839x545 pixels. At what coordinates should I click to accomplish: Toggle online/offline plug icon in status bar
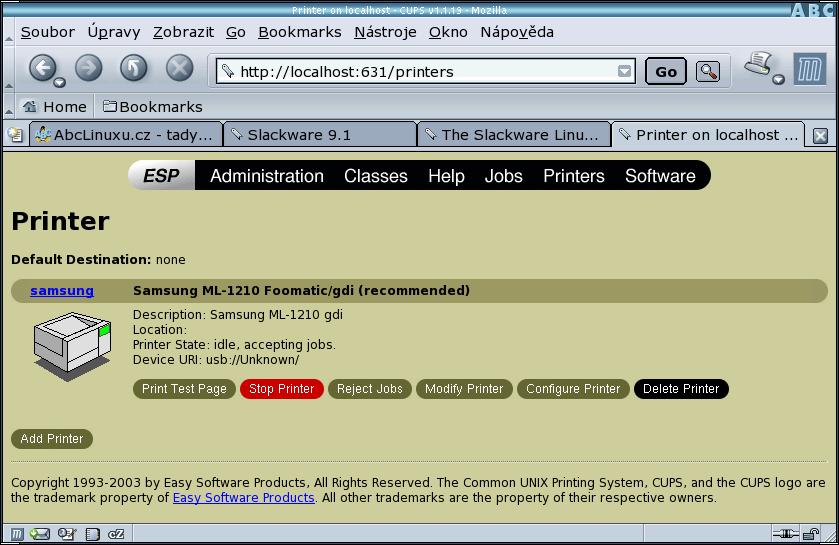785,533
